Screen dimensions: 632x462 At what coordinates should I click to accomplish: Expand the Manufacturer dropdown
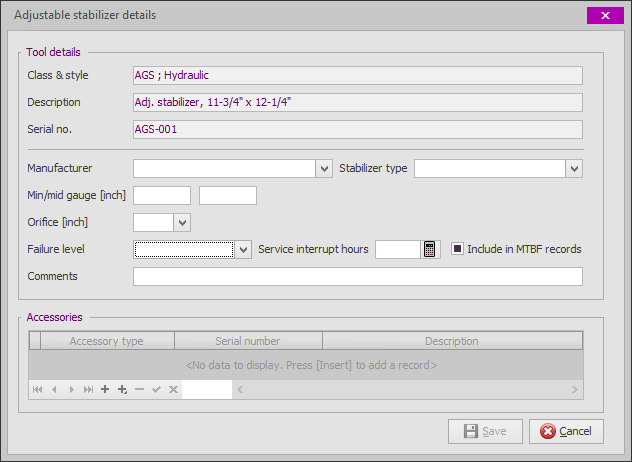pyautogui.click(x=324, y=169)
